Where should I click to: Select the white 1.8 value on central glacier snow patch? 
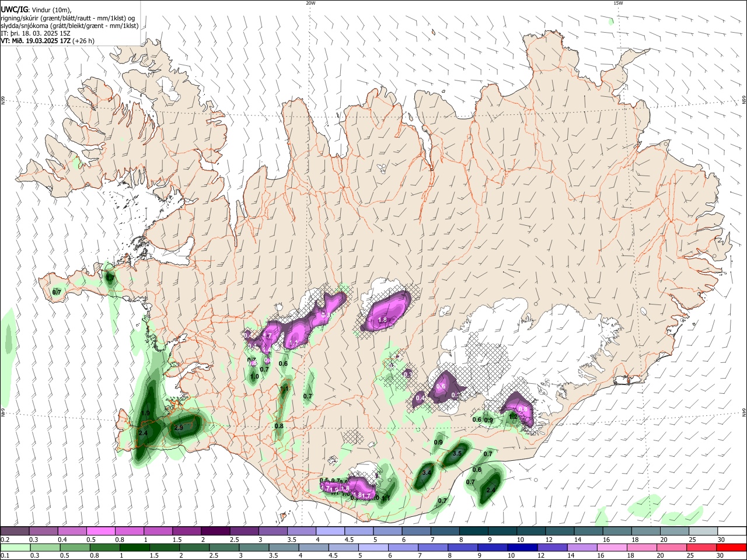[383, 320]
